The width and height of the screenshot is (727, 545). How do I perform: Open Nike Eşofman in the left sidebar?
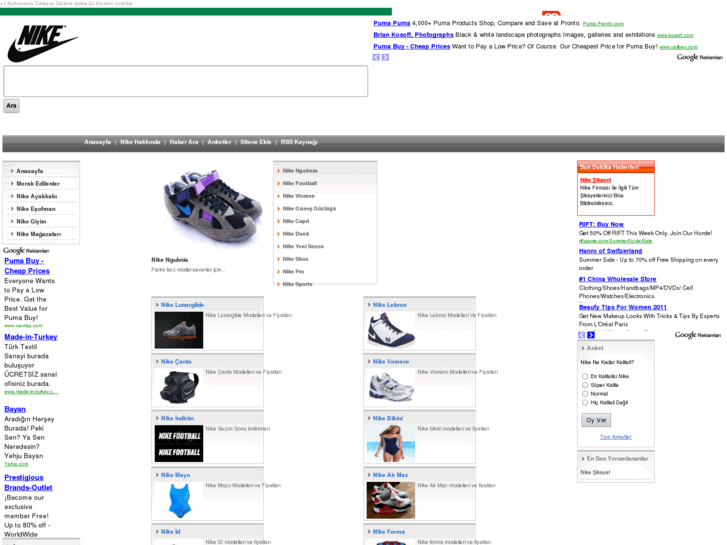tap(36, 209)
